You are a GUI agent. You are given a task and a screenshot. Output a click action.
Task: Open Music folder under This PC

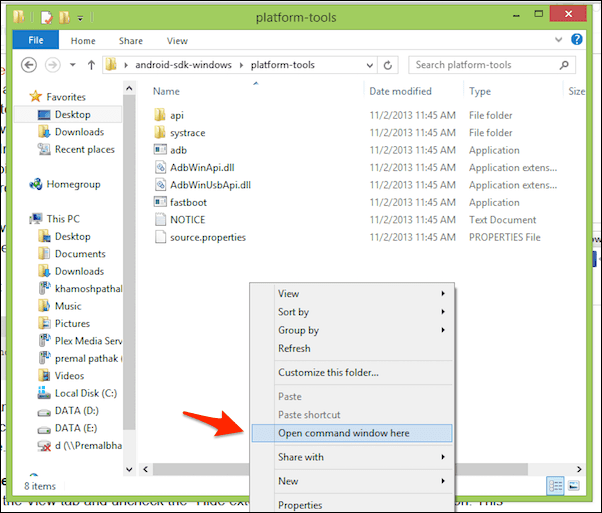coord(68,306)
